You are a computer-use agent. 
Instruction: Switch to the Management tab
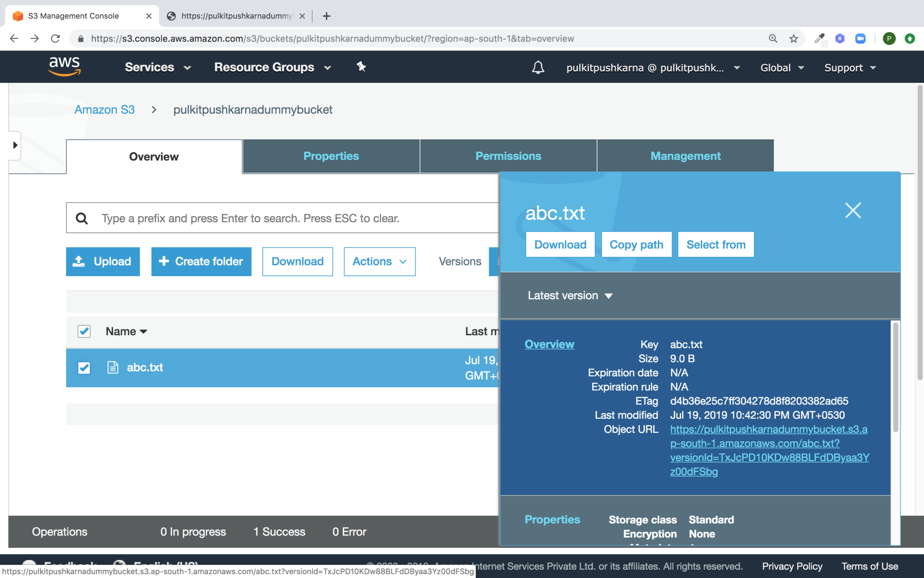coord(685,156)
